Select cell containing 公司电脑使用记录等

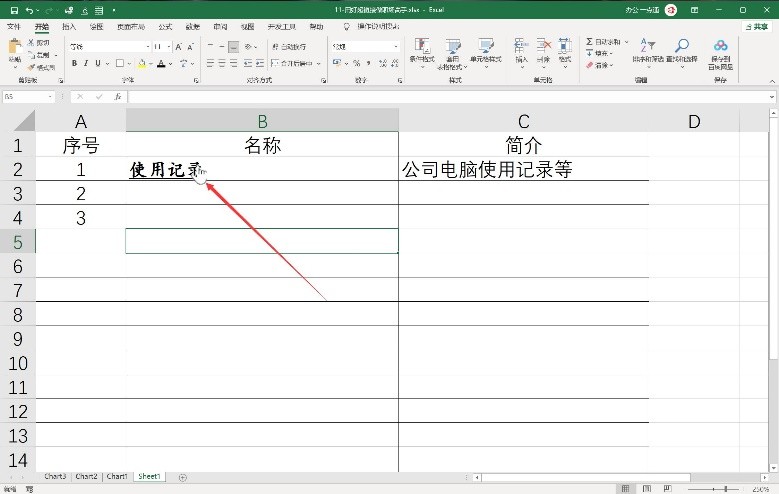524,169
